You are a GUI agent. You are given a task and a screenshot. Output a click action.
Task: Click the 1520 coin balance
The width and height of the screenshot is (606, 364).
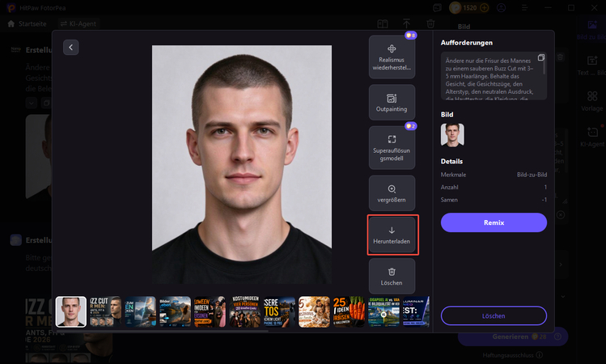click(469, 8)
